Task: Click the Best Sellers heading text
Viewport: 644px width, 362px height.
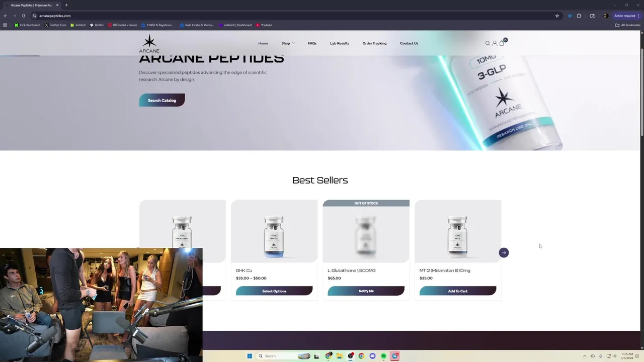Action: 320,180
